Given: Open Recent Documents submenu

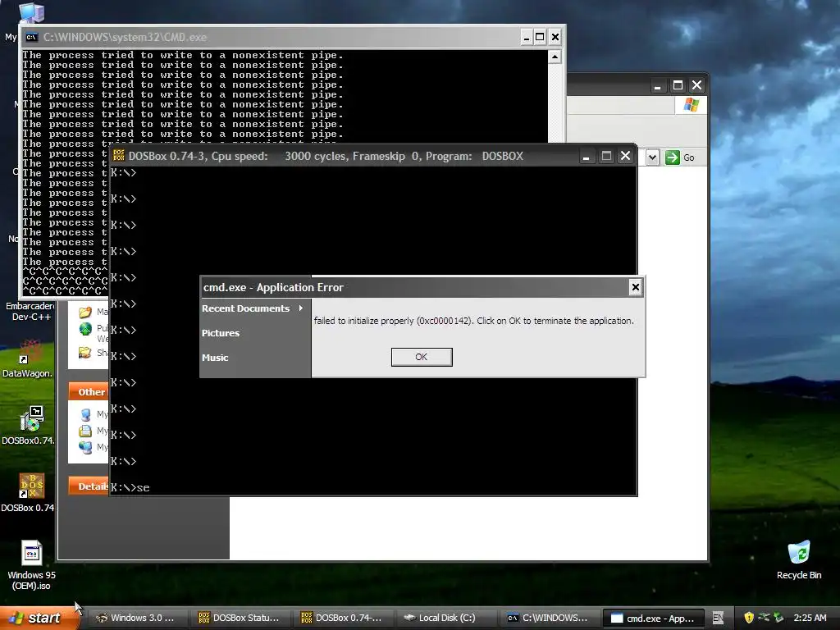Looking at the screenshot, I should 253,308.
